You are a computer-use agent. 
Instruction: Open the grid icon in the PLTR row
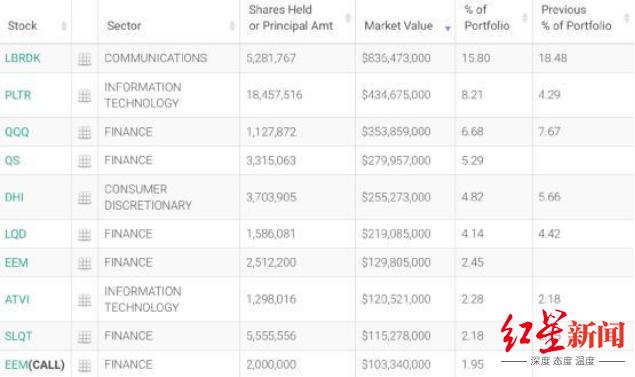pos(84,96)
